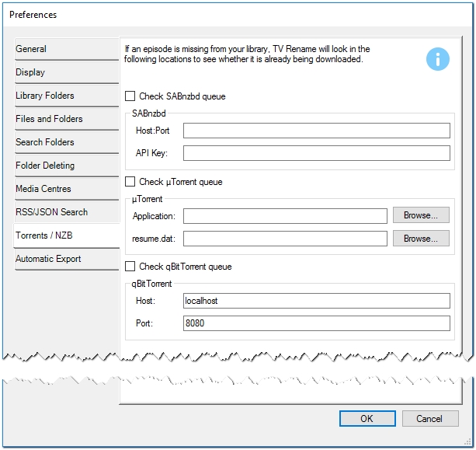Browse for the µTorrent Application path
The width and height of the screenshot is (476, 450).
pos(420,215)
